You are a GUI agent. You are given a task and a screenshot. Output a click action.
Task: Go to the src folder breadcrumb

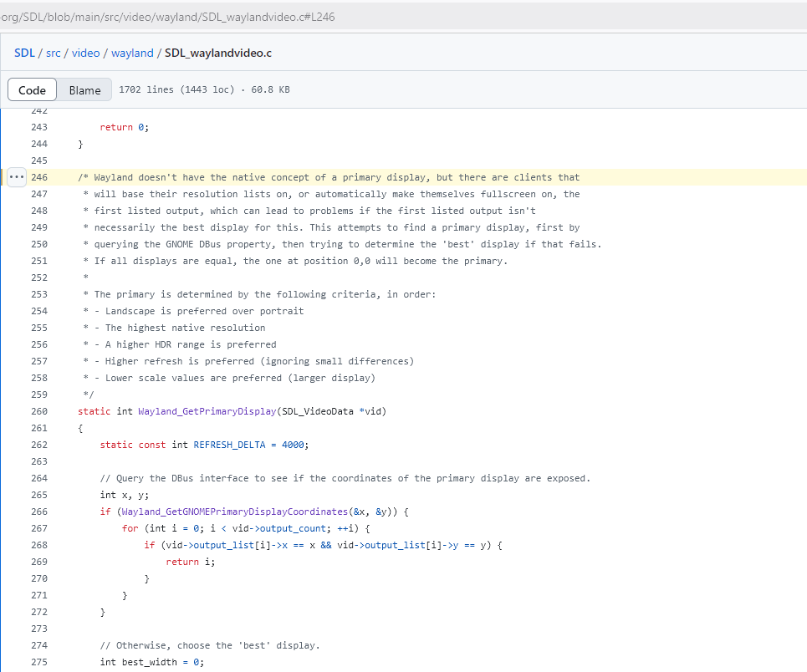pyautogui.click(x=53, y=53)
